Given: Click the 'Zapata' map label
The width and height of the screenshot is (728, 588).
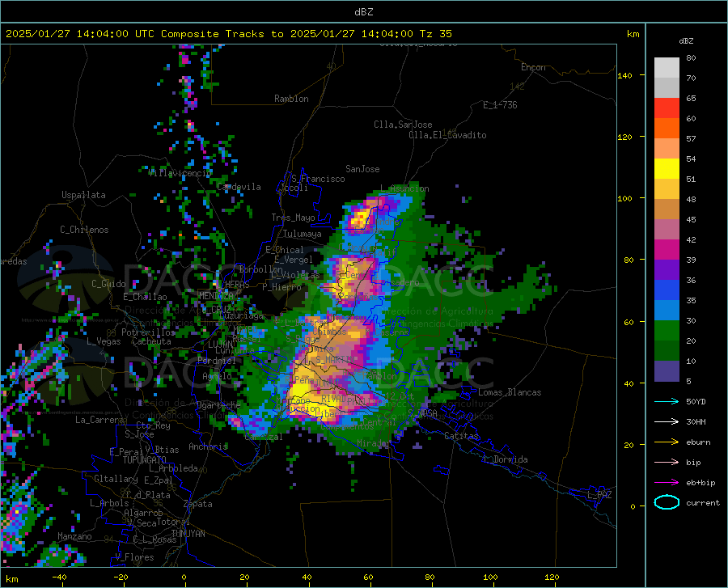Looking at the screenshot, I should tap(198, 504).
